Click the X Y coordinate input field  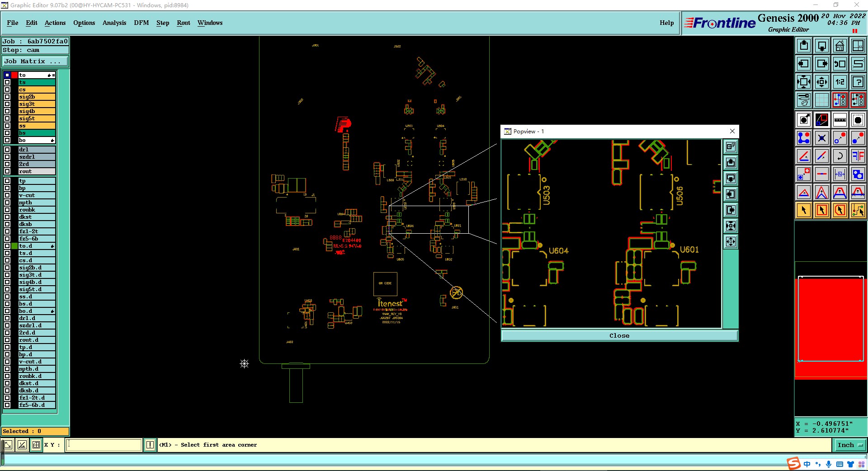point(104,445)
